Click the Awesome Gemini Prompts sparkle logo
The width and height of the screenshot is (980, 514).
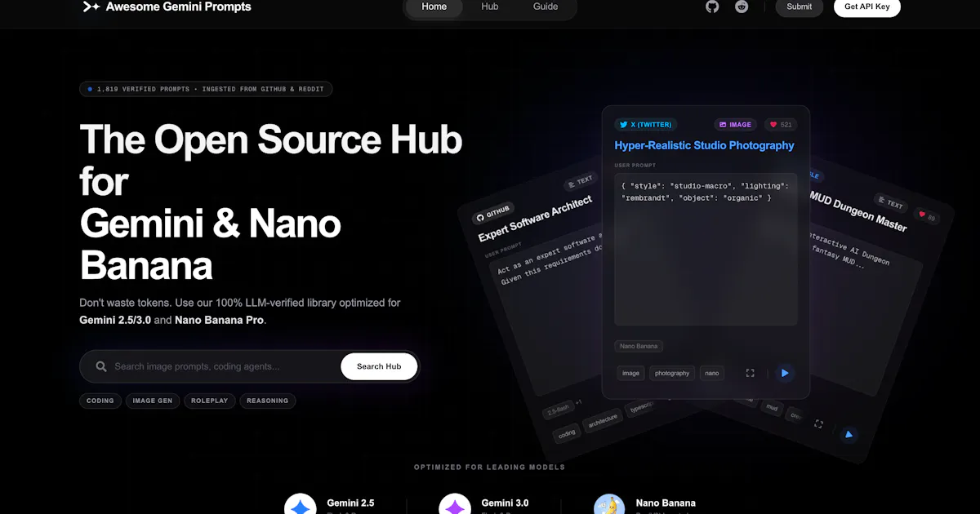coord(91,7)
